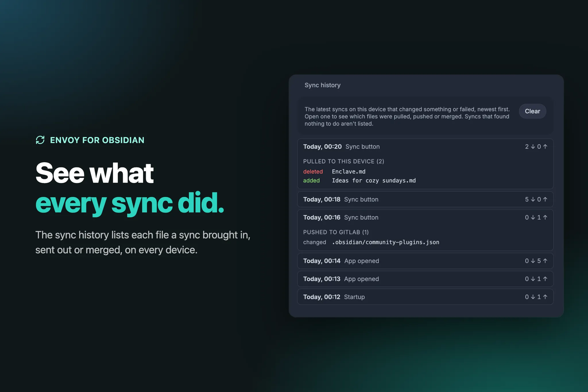Click the green added status label
Viewport: 588px width, 392px height.
[x=312, y=180]
